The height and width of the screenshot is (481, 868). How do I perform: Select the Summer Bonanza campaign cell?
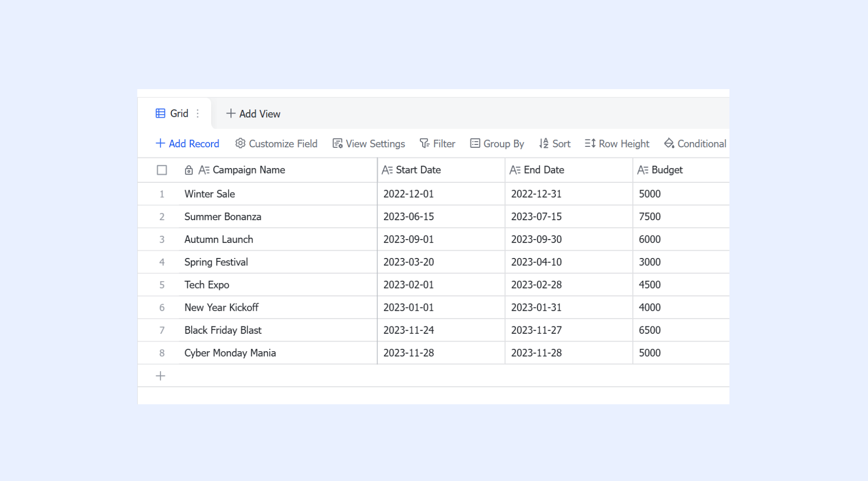279,216
